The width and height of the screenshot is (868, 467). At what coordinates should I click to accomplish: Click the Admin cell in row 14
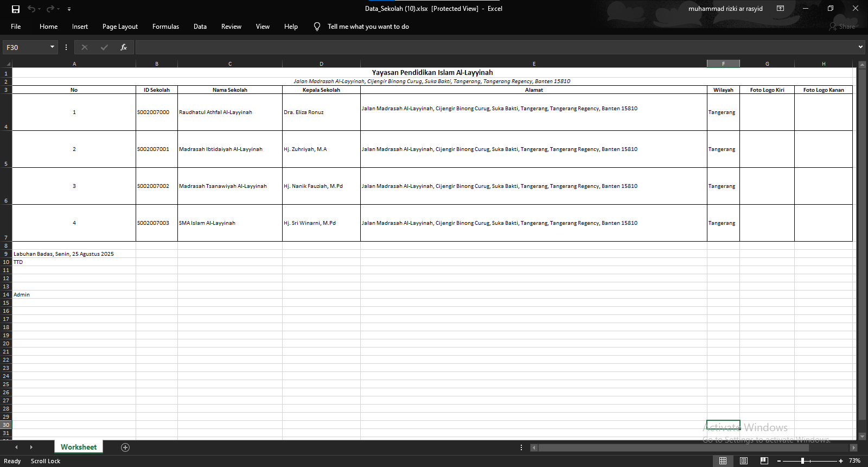click(74, 294)
